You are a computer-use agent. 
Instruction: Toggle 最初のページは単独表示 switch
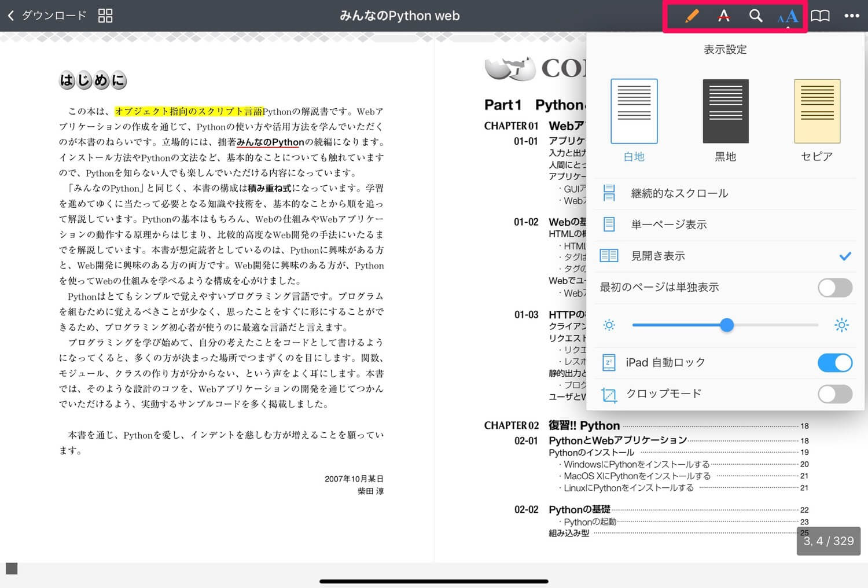pos(835,287)
